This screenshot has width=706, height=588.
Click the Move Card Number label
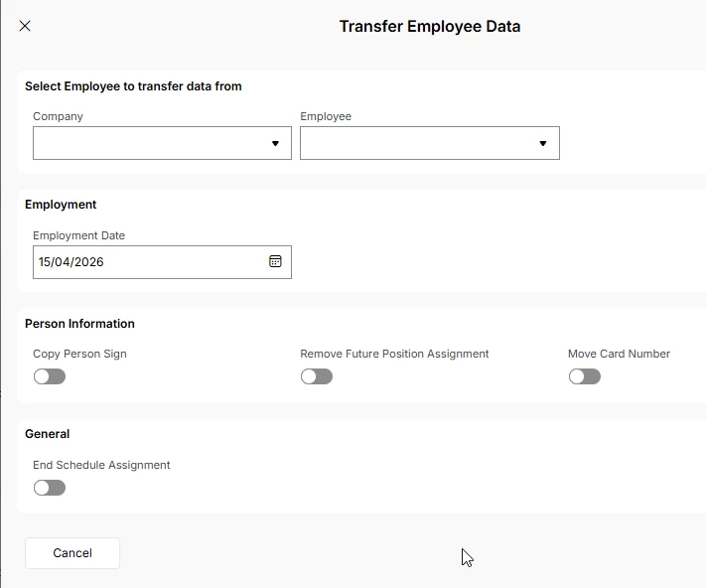[619, 354]
